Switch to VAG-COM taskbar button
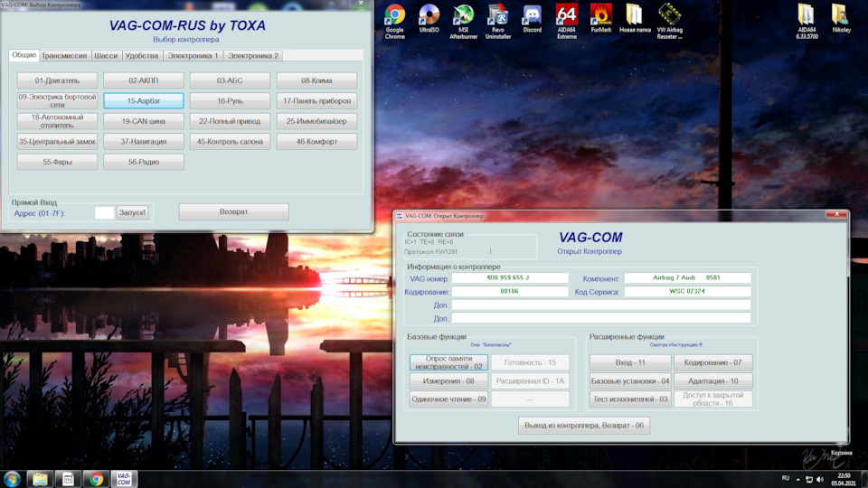The image size is (868, 488). coord(124,479)
